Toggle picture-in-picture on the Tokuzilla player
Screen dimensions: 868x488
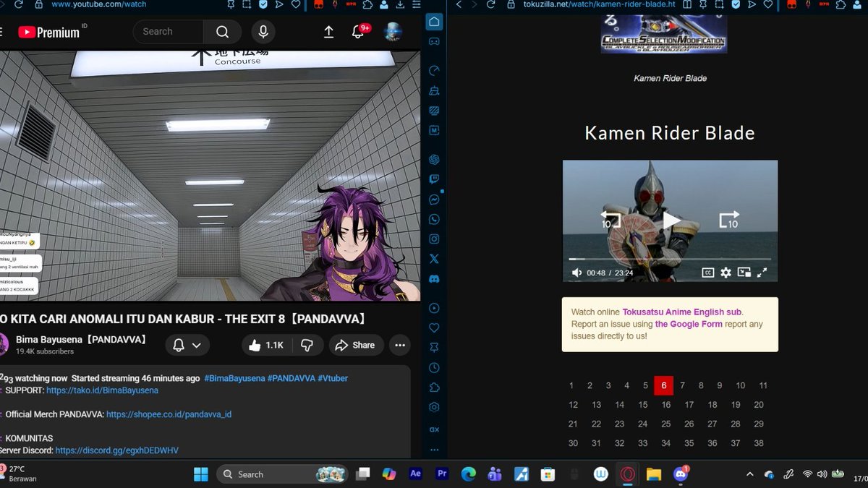(744, 273)
